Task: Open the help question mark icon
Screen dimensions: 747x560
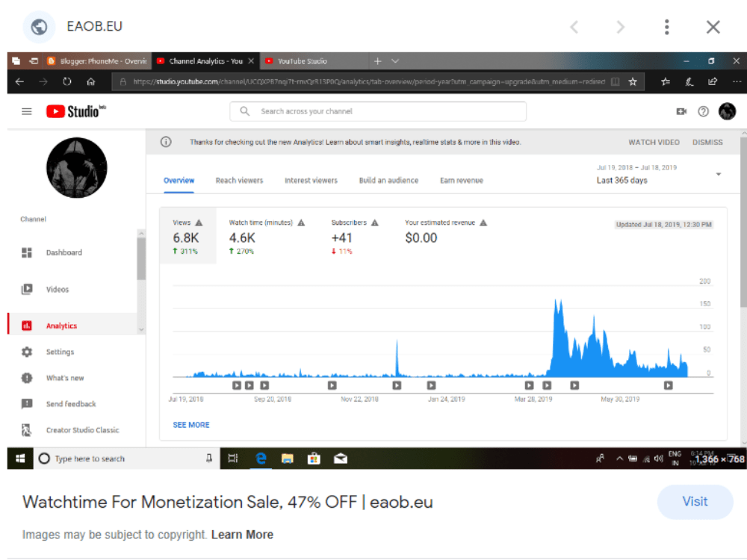Action: coord(703,111)
